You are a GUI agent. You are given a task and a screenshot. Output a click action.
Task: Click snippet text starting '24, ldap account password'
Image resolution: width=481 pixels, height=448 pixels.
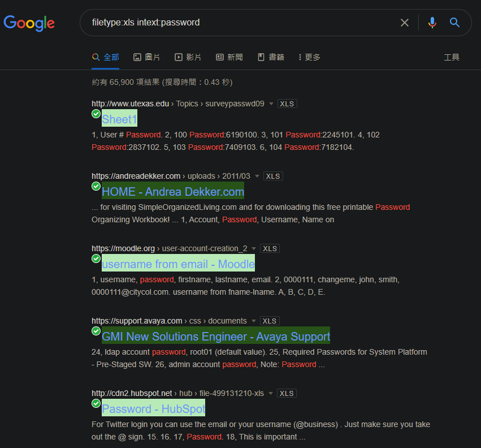point(259,358)
